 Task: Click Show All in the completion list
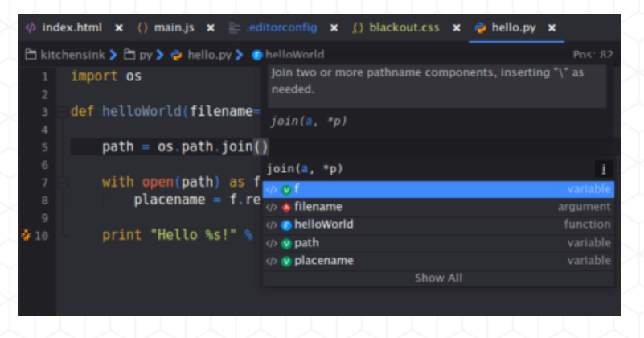click(438, 278)
